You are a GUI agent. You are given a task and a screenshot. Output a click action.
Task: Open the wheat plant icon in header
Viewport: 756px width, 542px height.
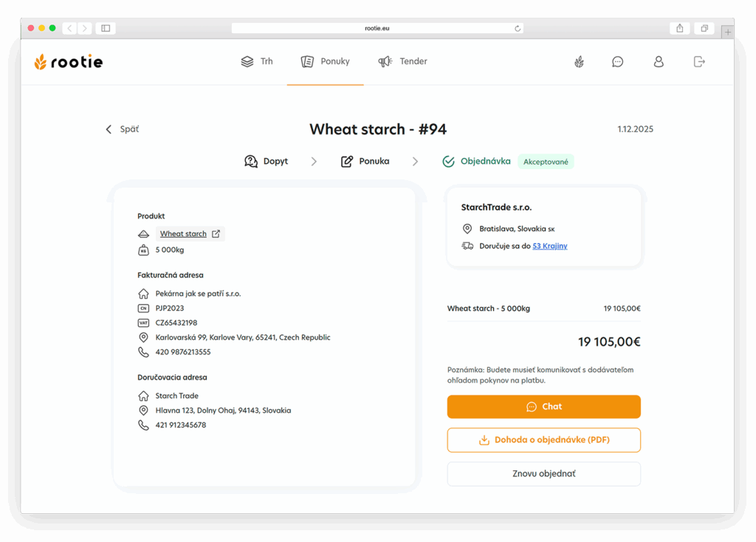579,62
